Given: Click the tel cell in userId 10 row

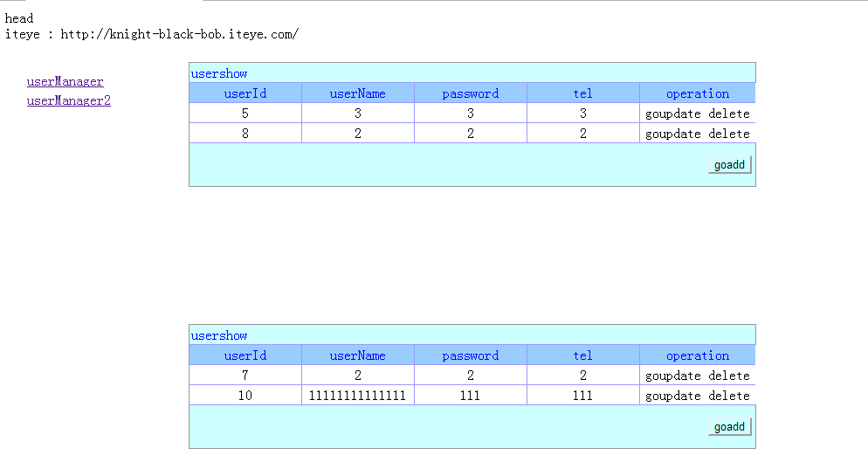Looking at the screenshot, I should click(583, 395).
